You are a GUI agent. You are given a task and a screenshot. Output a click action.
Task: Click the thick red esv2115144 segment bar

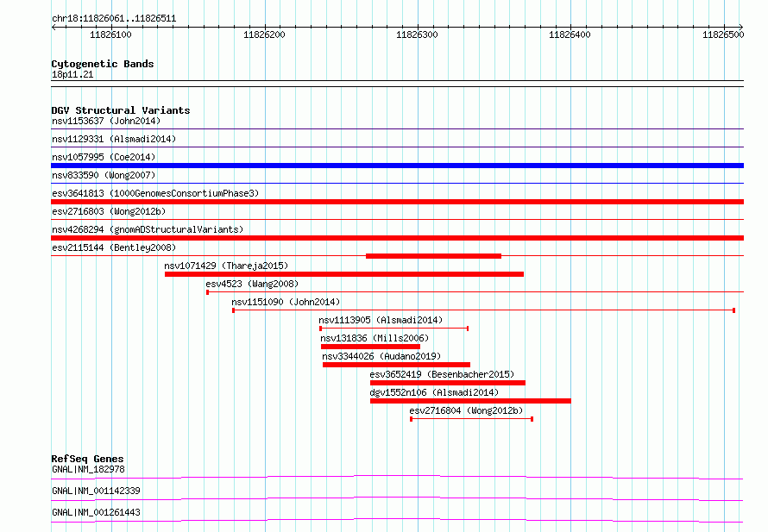click(433, 256)
